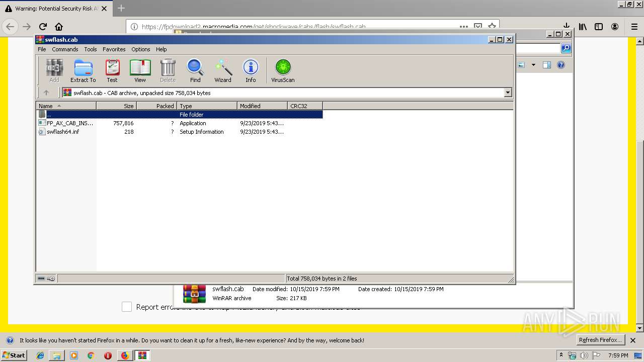Open the Find magnifier tool
This screenshot has width=644, height=362.
point(195,70)
